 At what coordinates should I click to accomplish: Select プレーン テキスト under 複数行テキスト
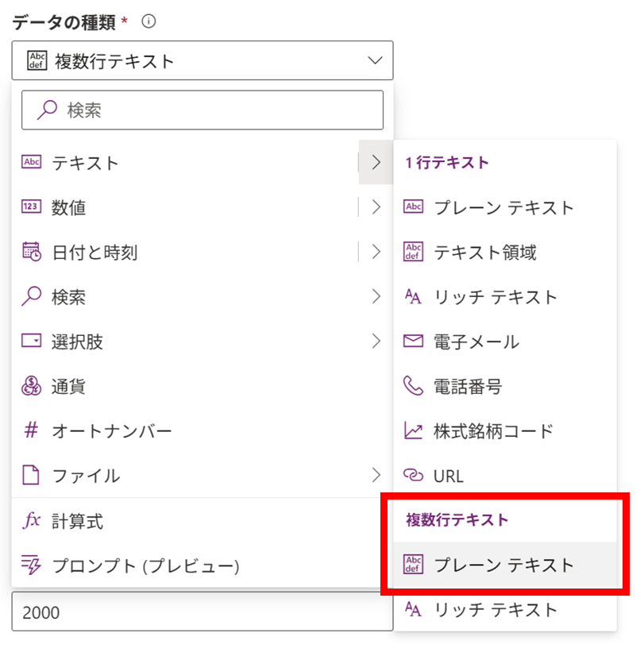503,565
